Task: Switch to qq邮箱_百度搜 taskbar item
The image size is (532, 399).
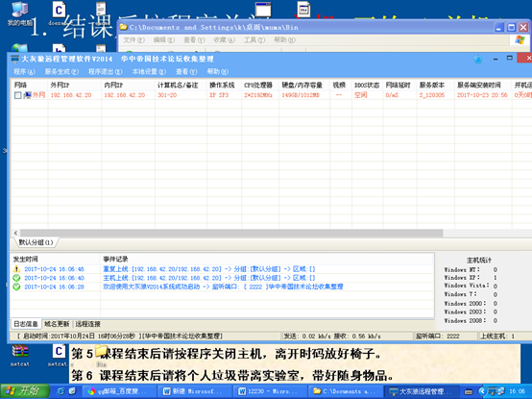Action: 120,391
